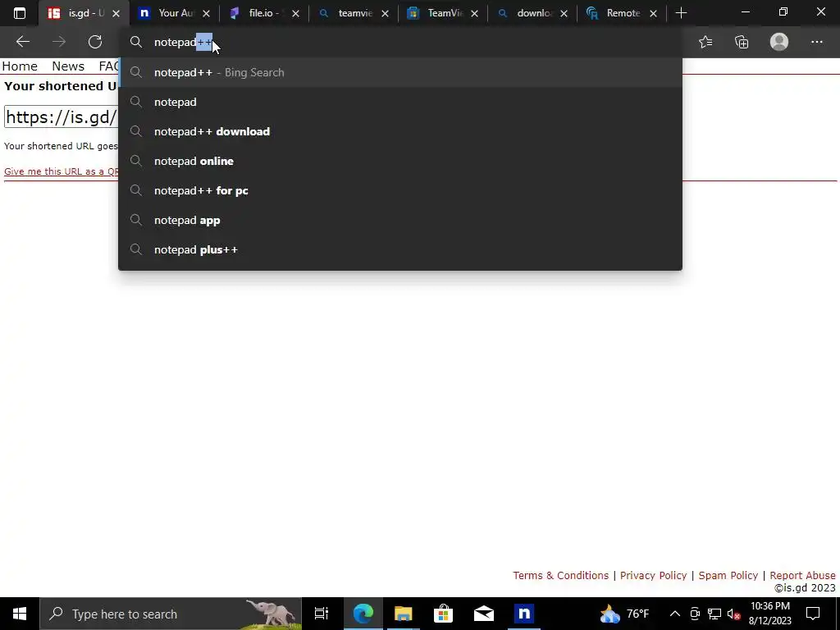Open the Collections icon in toolbar
Image resolution: width=840 pixels, height=630 pixels.
742,42
